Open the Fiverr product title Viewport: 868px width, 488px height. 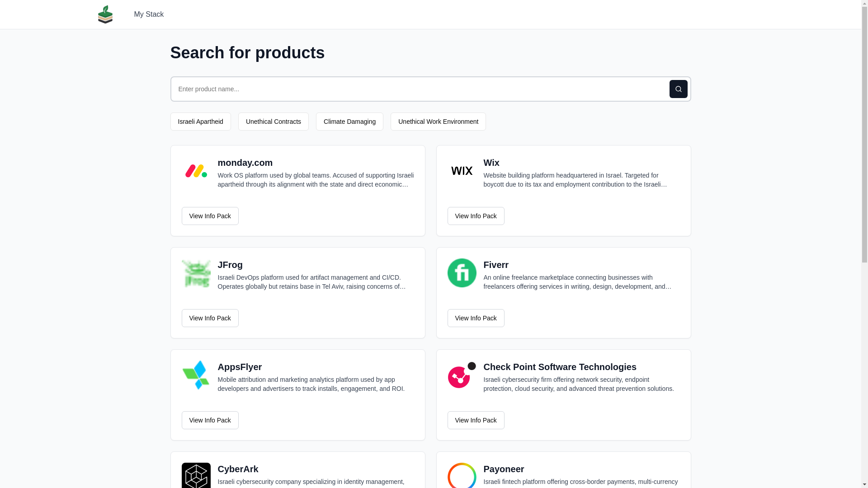[x=496, y=265]
